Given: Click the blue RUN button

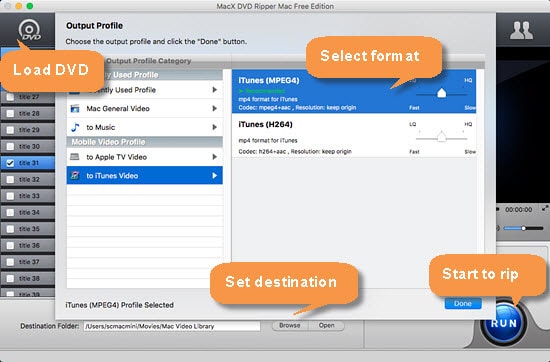Looking at the screenshot, I should point(504,323).
